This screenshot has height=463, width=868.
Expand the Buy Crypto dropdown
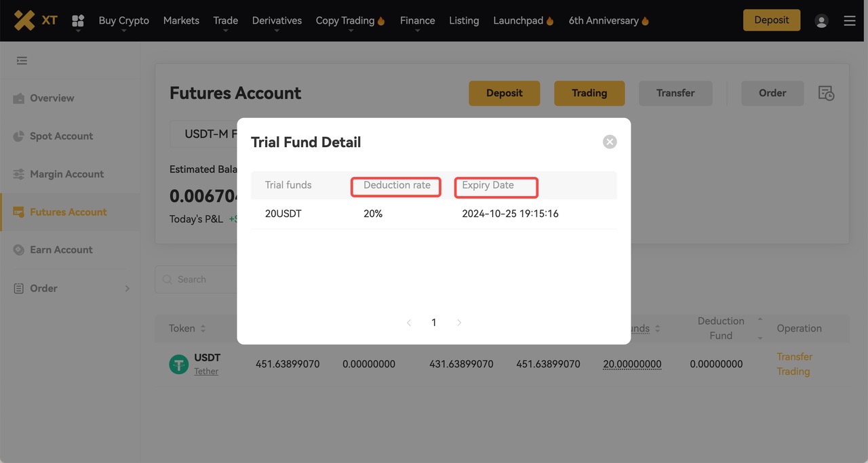pos(123,21)
